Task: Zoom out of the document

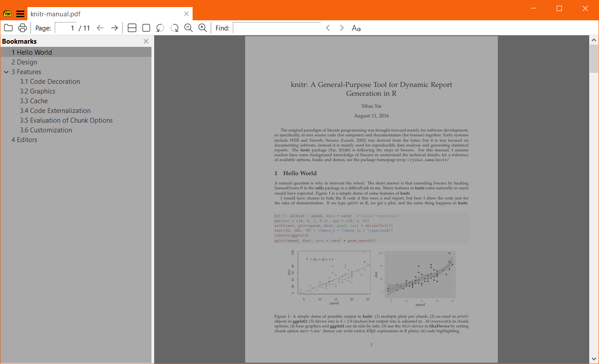Action: coord(188,27)
